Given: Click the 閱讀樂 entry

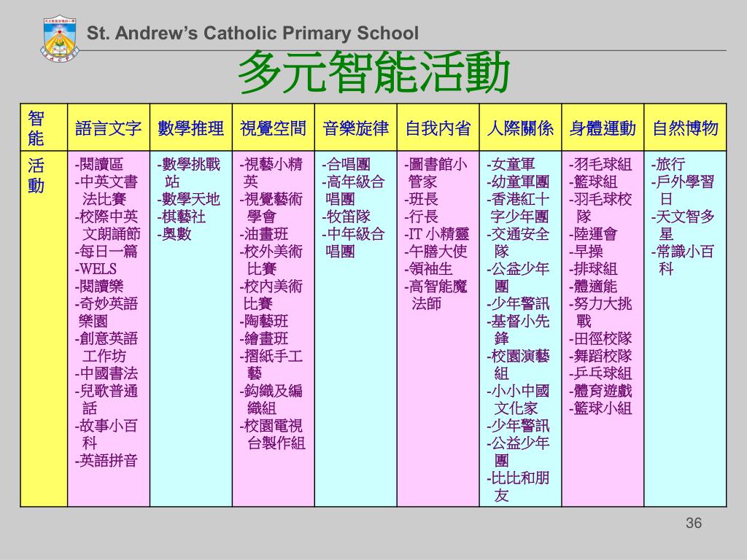Looking at the screenshot, I should coord(99,286).
